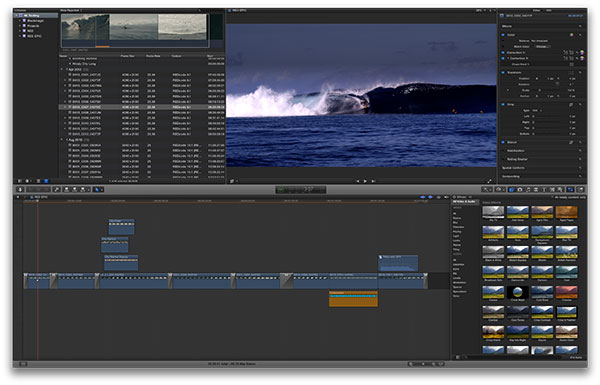Switch to the Info inspector tab
This screenshot has width=600, height=385.
click(548, 10)
